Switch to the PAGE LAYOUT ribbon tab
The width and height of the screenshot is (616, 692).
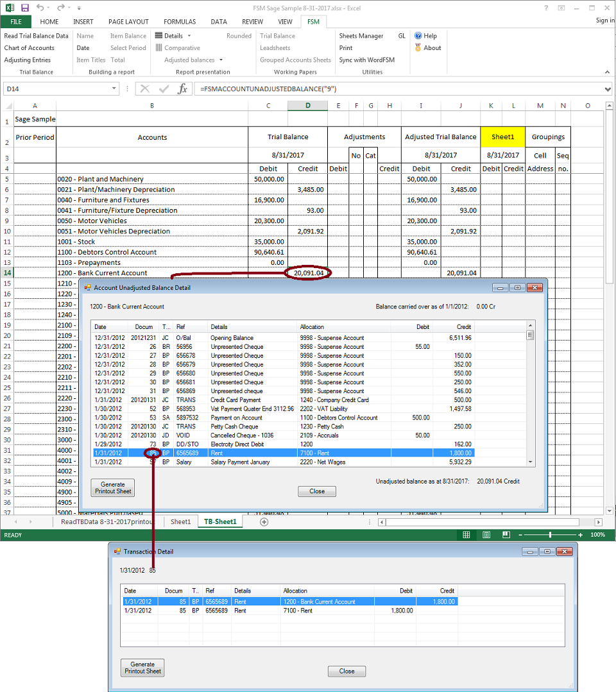128,22
